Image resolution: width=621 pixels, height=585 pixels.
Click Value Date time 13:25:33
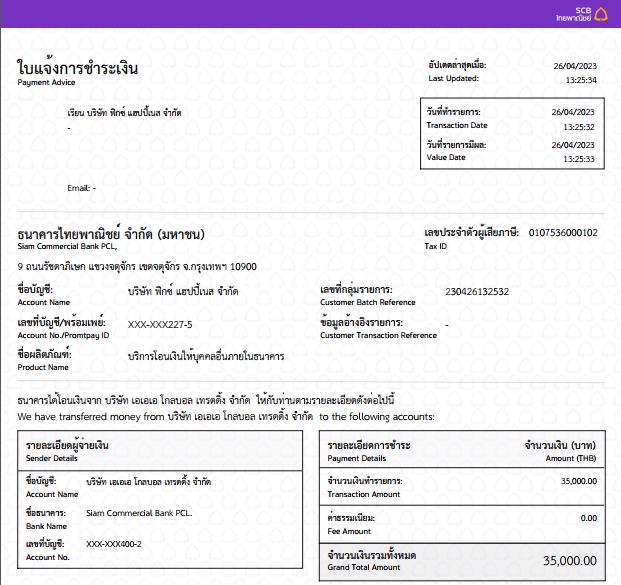pos(579,159)
